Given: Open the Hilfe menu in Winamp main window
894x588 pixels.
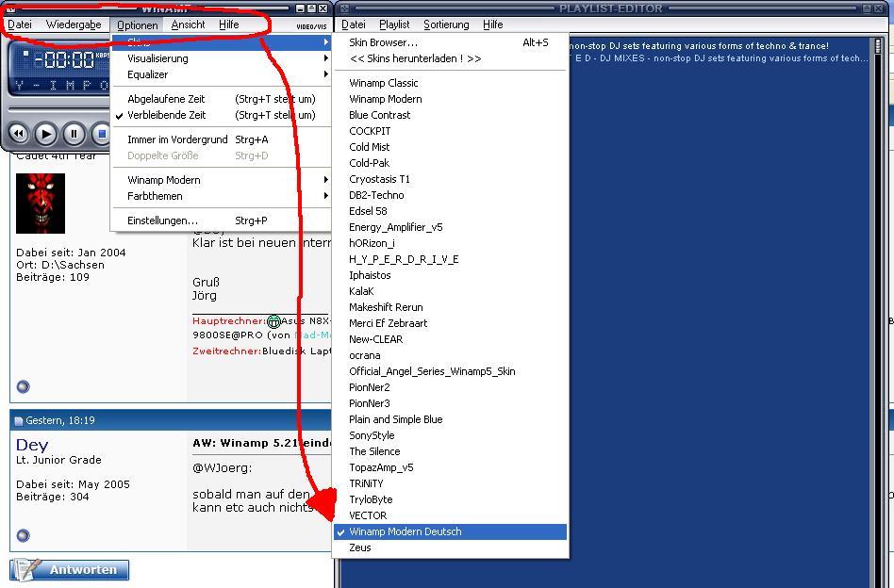Looking at the screenshot, I should click(228, 24).
